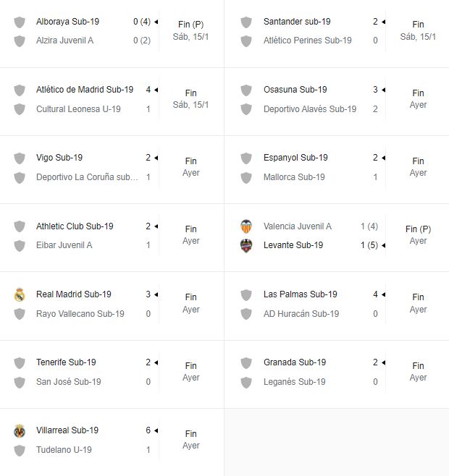Click the Valencia Juvenil A crest icon

(x=246, y=226)
